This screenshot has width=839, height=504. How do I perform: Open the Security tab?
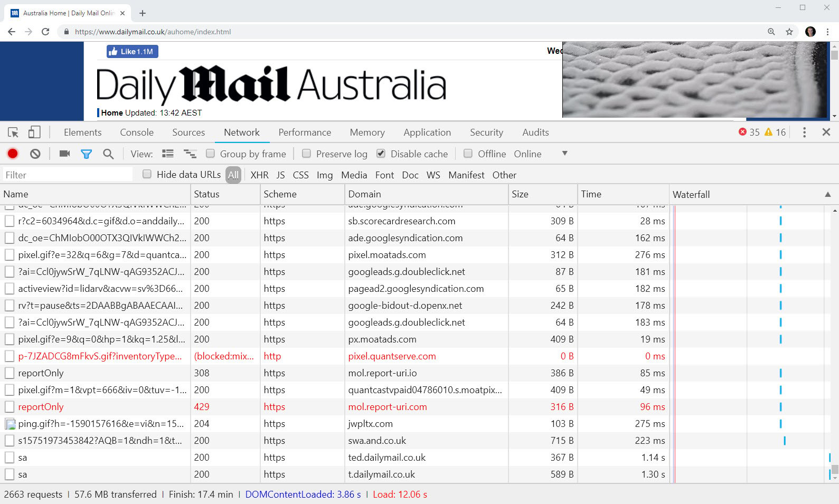click(x=486, y=132)
